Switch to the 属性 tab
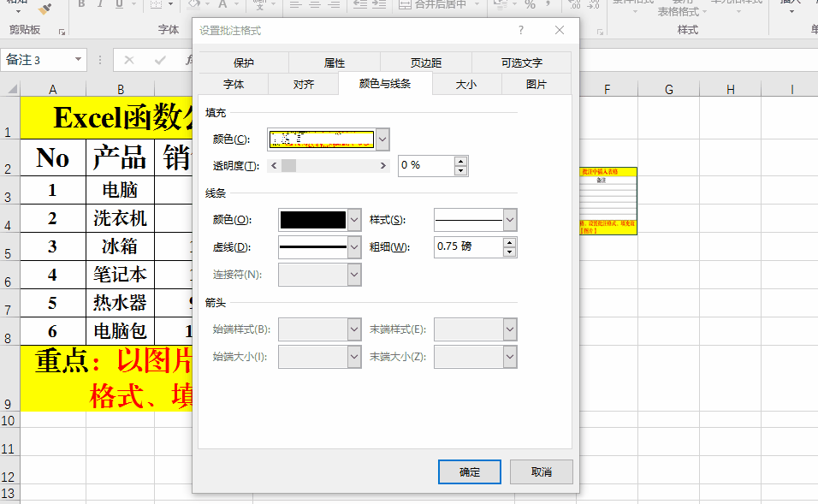 pyautogui.click(x=335, y=62)
